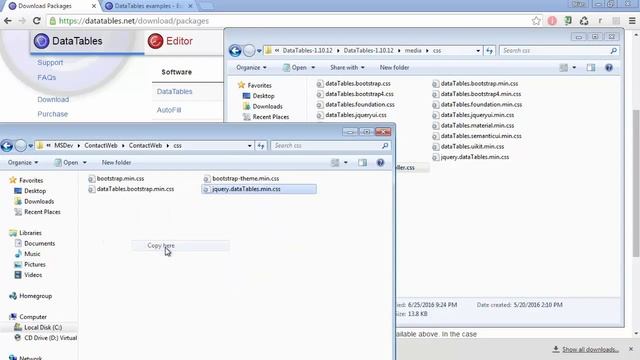The image size is (640, 360).
Task: Open help in rear explorer window
Action: point(609,68)
